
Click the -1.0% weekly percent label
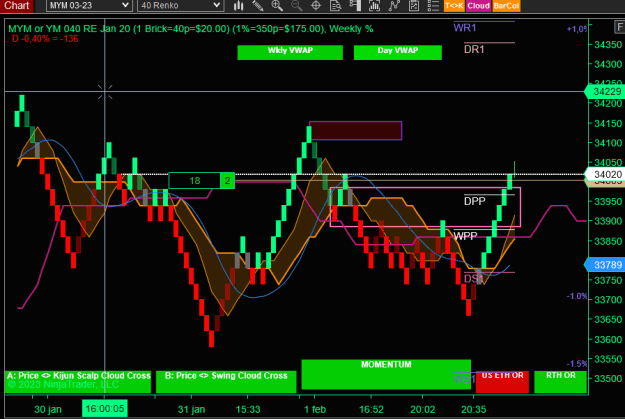577,296
